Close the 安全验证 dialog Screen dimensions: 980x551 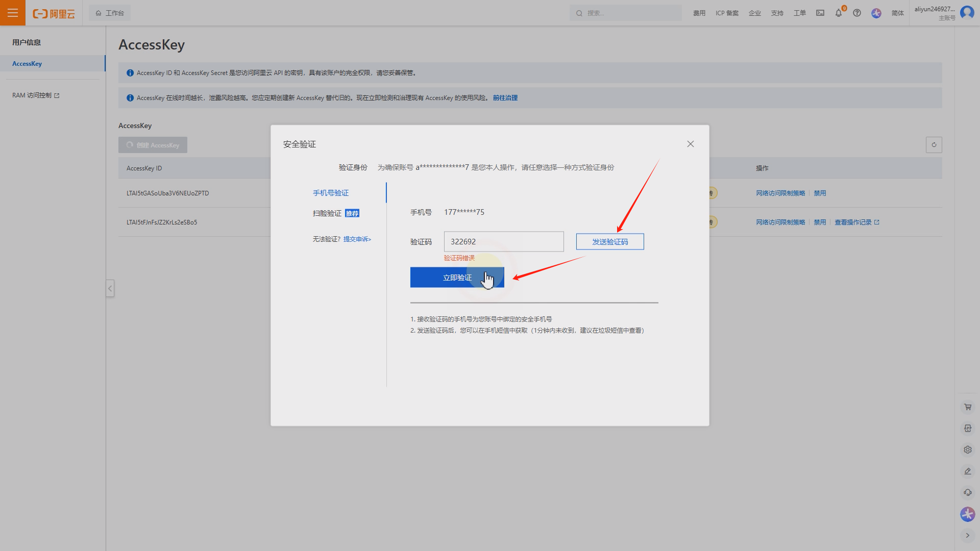coord(690,144)
